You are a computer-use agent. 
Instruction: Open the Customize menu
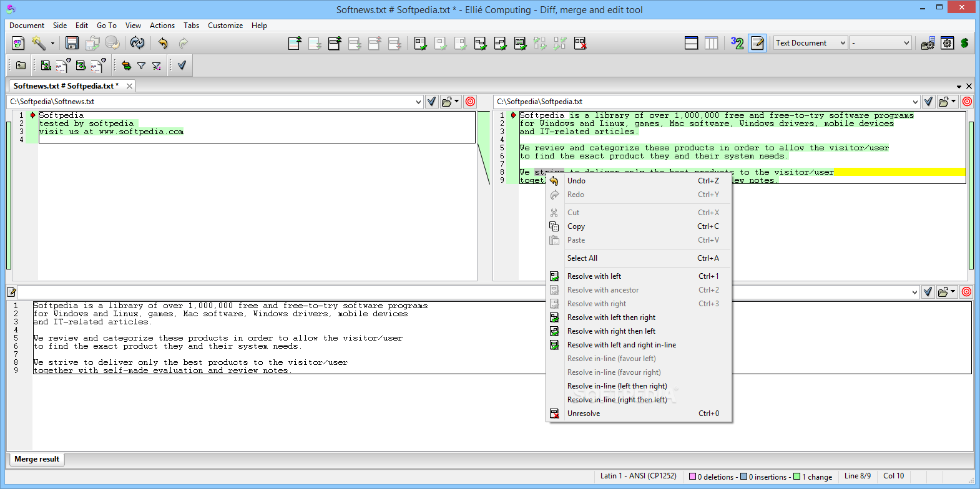[x=225, y=26]
